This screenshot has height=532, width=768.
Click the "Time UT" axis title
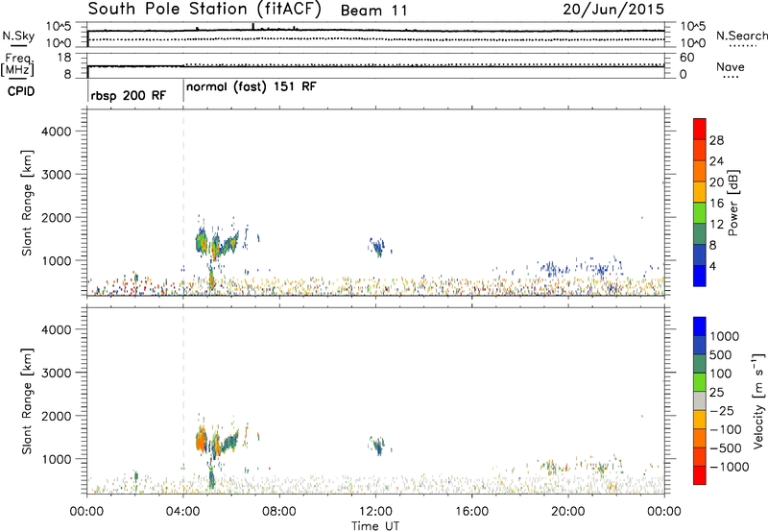click(x=375, y=526)
